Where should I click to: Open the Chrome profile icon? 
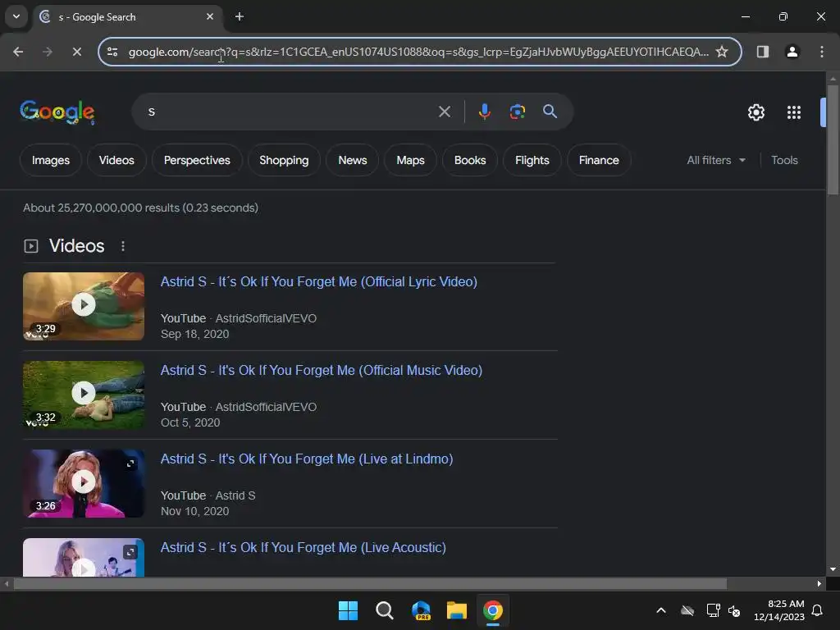[792, 52]
